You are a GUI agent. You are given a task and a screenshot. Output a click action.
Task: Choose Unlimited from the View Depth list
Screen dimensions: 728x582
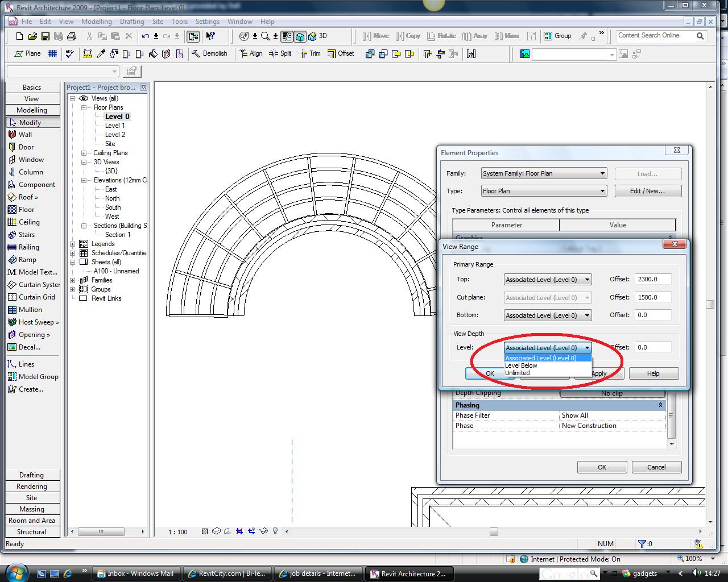518,373
